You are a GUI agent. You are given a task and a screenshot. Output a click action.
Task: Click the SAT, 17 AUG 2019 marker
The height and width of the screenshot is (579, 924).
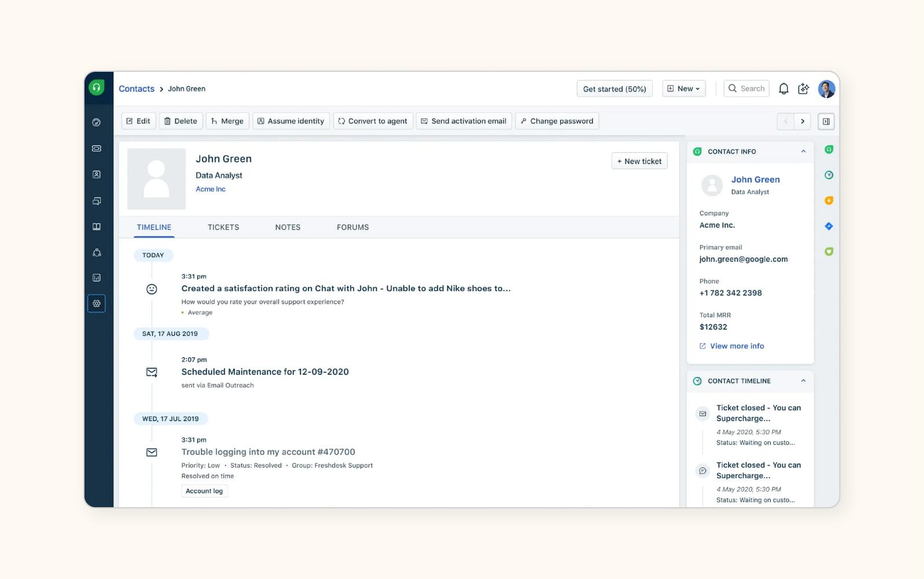pyautogui.click(x=170, y=334)
